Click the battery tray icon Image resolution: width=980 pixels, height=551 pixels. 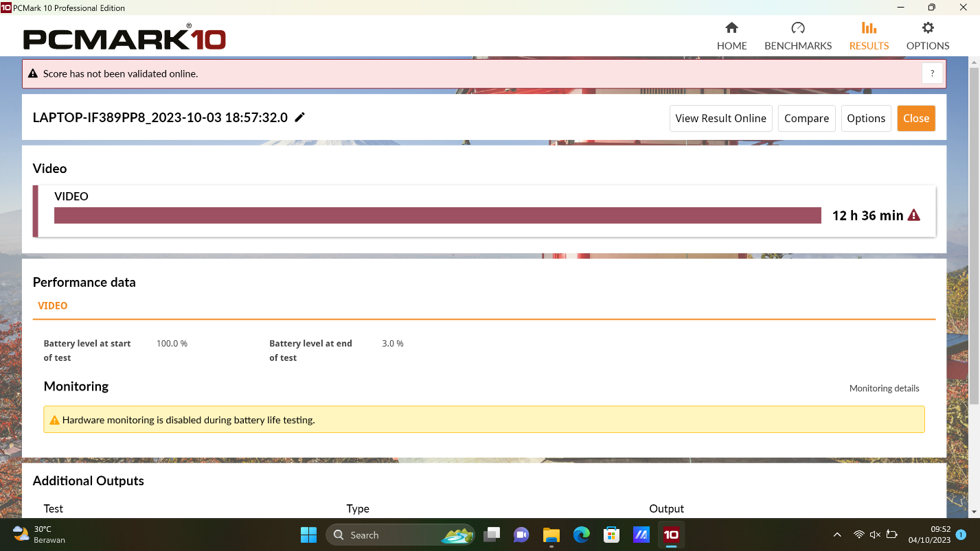[x=892, y=535]
